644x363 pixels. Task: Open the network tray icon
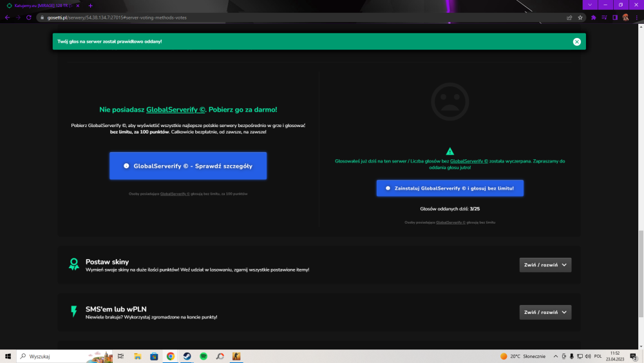click(x=580, y=357)
